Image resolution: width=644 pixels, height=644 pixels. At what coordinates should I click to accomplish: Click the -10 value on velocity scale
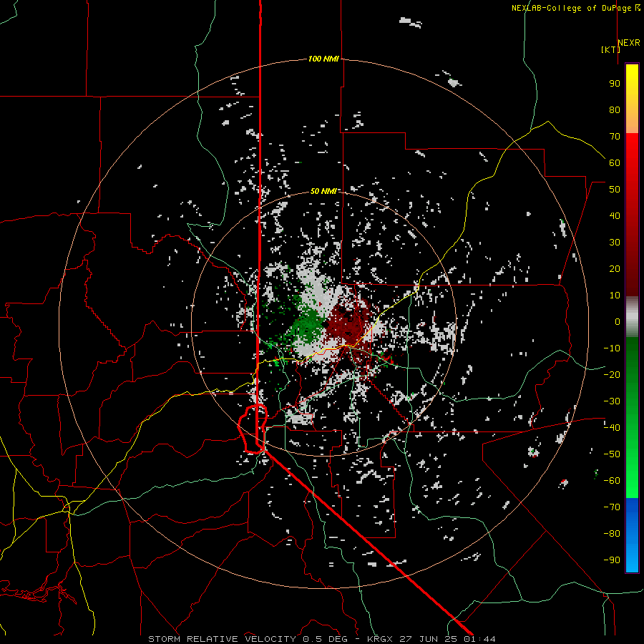click(x=612, y=348)
